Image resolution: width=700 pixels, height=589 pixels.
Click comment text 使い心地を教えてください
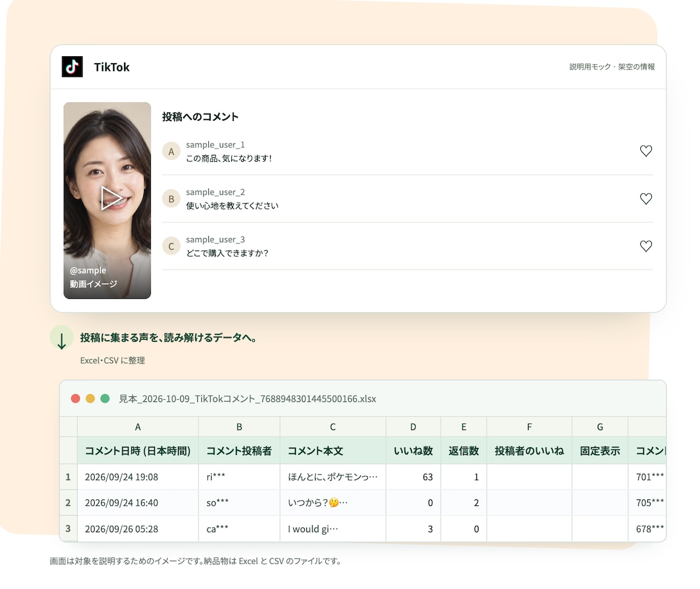[x=232, y=206]
